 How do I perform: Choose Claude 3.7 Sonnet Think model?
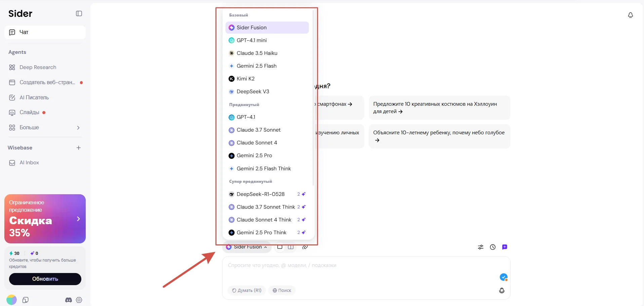pos(267,207)
